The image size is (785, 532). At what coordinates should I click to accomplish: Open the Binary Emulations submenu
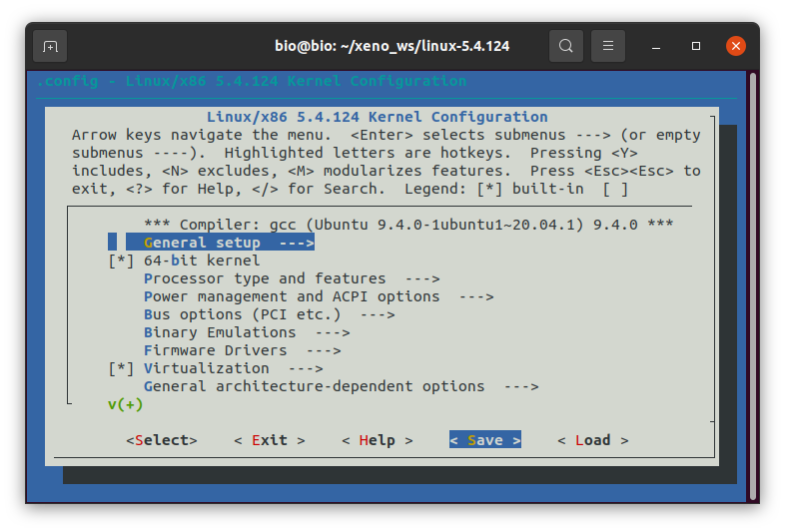pos(247,332)
